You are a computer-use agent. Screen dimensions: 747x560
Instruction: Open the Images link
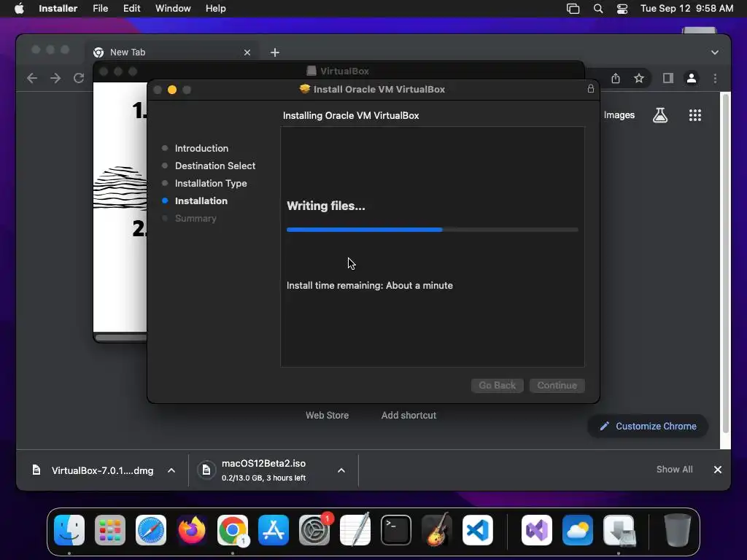[619, 115]
